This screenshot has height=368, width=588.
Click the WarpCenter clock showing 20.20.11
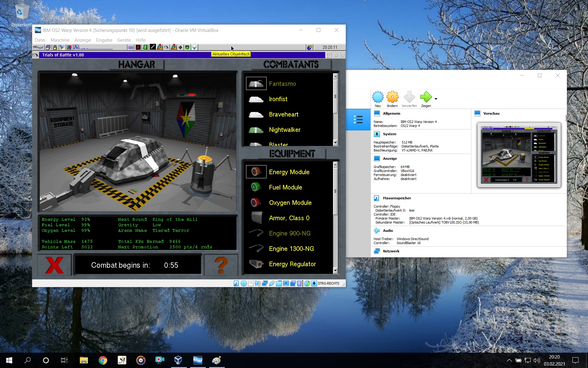pyautogui.click(x=330, y=47)
